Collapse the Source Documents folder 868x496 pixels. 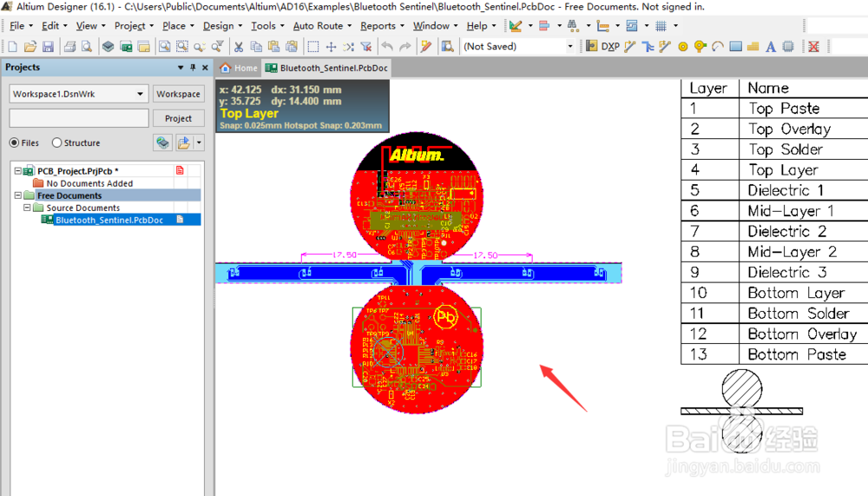point(27,208)
